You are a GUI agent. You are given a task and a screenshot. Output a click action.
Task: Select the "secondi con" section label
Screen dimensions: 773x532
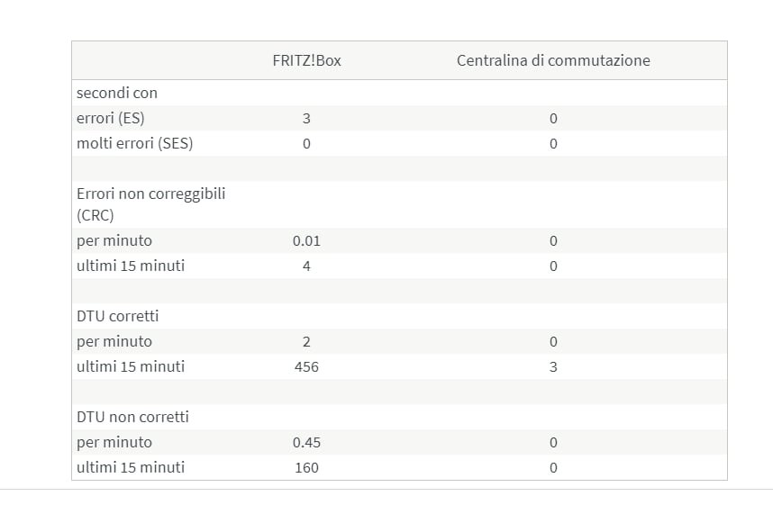[117, 93]
